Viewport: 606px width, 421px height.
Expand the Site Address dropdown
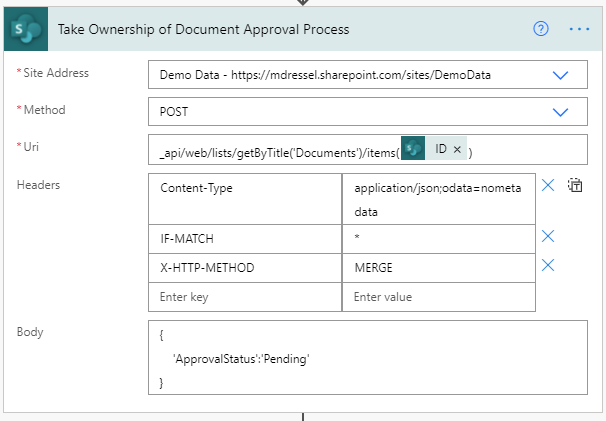(x=560, y=75)
